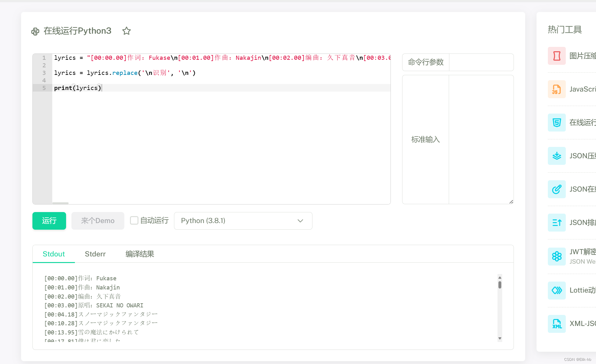Run the code with the 运行 button
The height and width of the screenshot is (364, 596).
tap(49, 221)
